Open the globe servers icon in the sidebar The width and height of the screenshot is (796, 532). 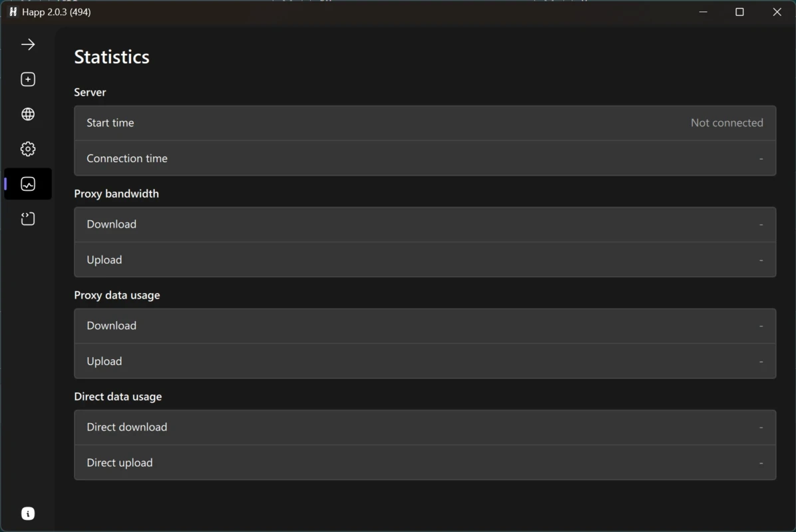click(x=28, y=114)
